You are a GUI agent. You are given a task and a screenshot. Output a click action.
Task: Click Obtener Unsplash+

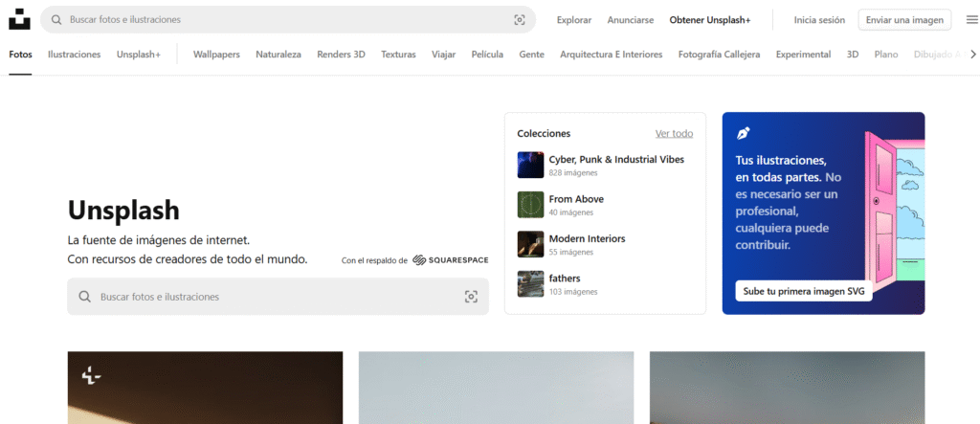pyautogui.click(x=710, y=20)
